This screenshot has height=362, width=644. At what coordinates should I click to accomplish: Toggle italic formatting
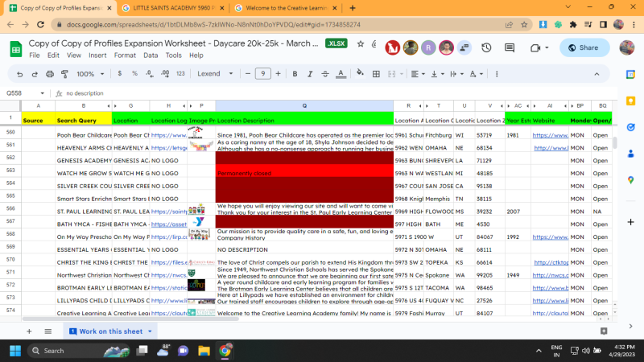click(x=310, y=74)
